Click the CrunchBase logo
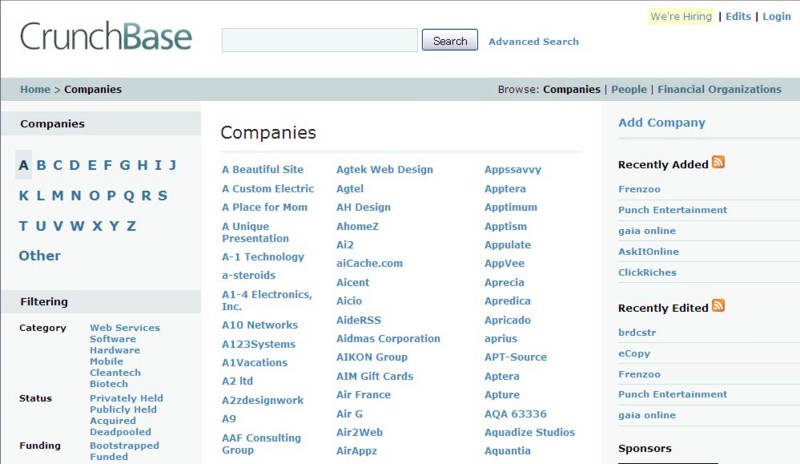 pyautogui.click(x=106, y=36)
